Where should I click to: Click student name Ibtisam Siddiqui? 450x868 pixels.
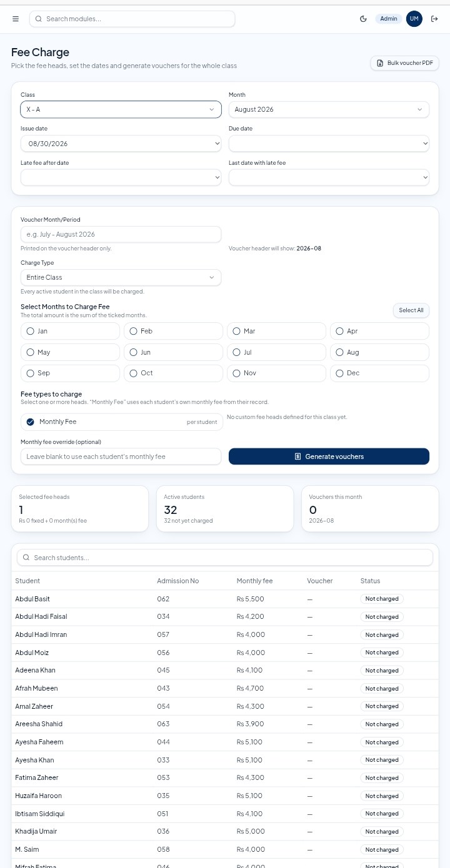click(39, 814)
